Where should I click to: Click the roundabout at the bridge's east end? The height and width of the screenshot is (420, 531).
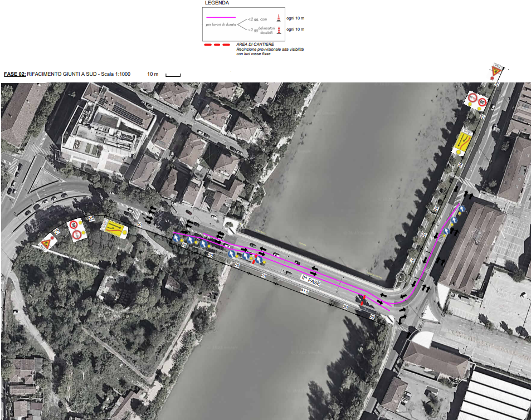click(400, 276)
